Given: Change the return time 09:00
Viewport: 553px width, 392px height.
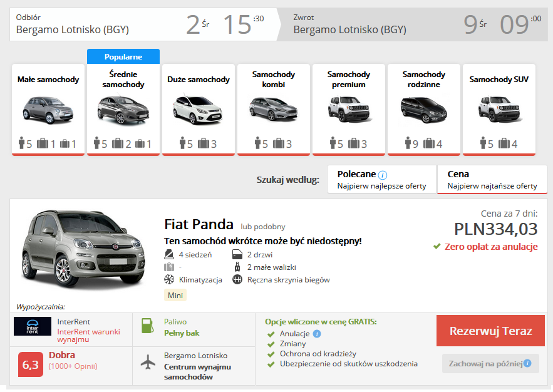Looking at the screenshot, I should pos(520,24).
